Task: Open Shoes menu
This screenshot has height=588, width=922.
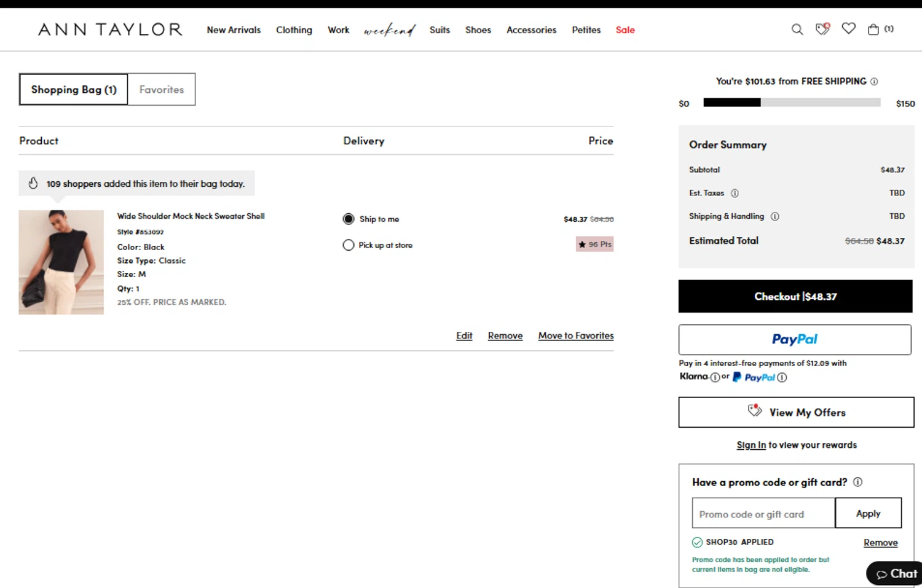Action: [x=478, y=30]
